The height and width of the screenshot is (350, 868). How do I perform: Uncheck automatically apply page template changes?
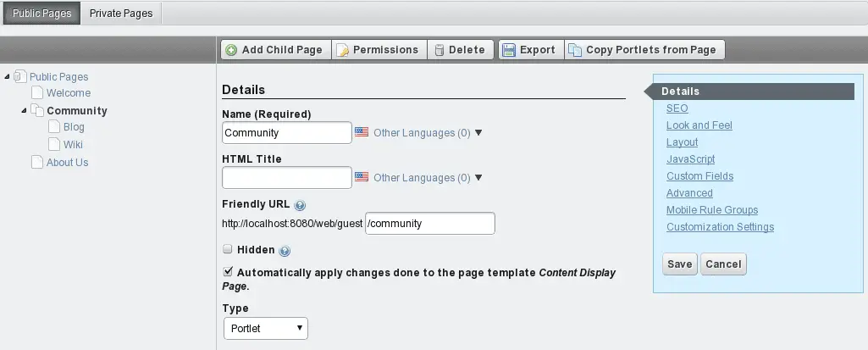point(228,272)
